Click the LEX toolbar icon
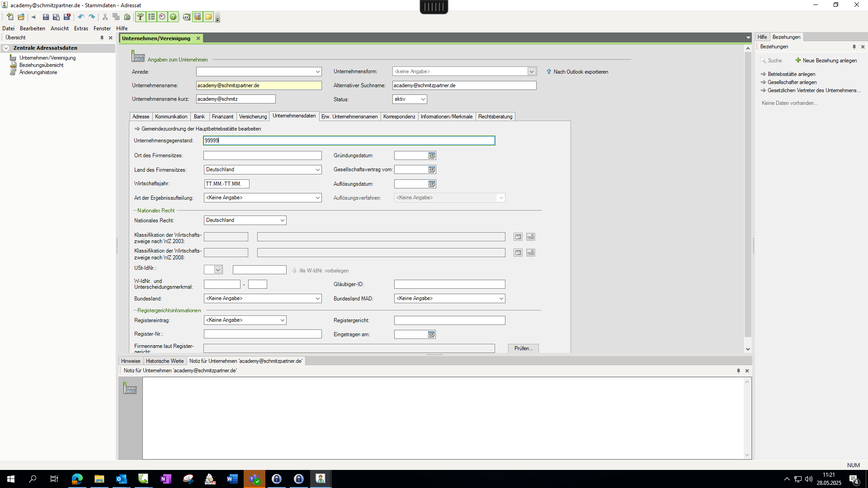 click(x=186, y=17)
